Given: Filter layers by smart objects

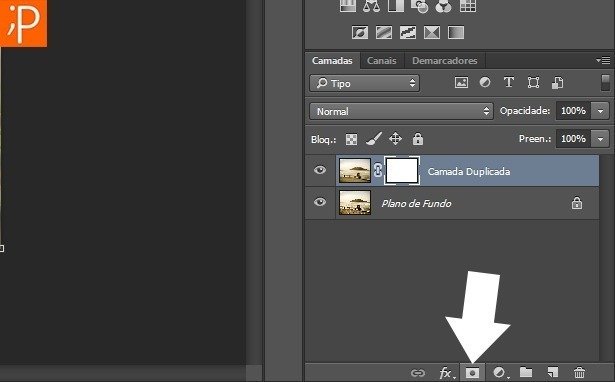Looking at the screenshot, I should point(557,82).
